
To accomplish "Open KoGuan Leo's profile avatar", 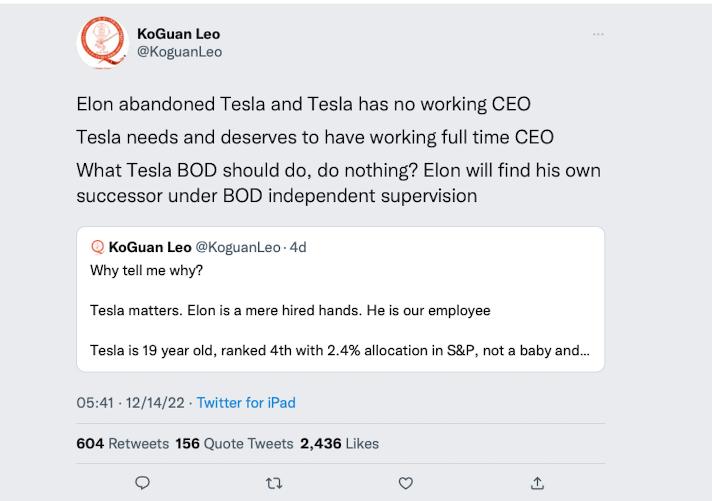I will pyautogui.click(x=103, y=43).
